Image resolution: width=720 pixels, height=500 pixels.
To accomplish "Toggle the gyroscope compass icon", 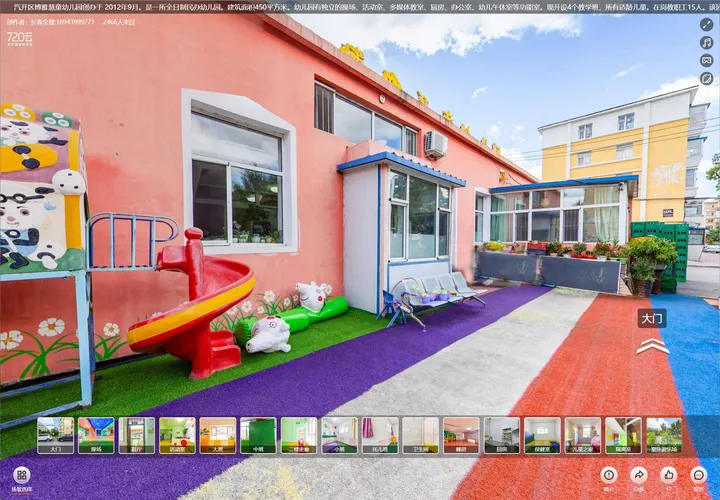I will coord(706,79).
